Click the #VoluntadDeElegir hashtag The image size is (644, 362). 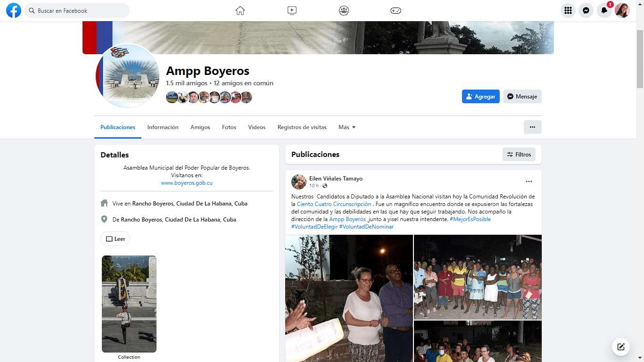[314, 227]
